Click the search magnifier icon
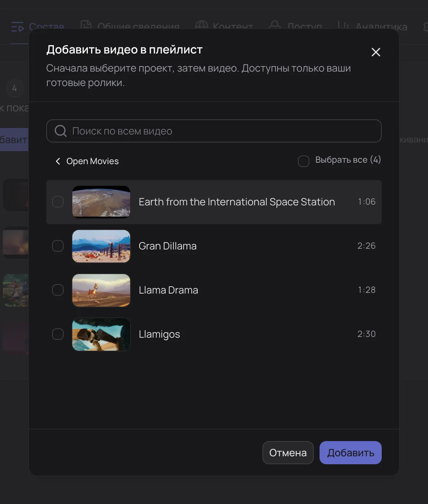Viewport: 428px width, 504px height. 61,131
